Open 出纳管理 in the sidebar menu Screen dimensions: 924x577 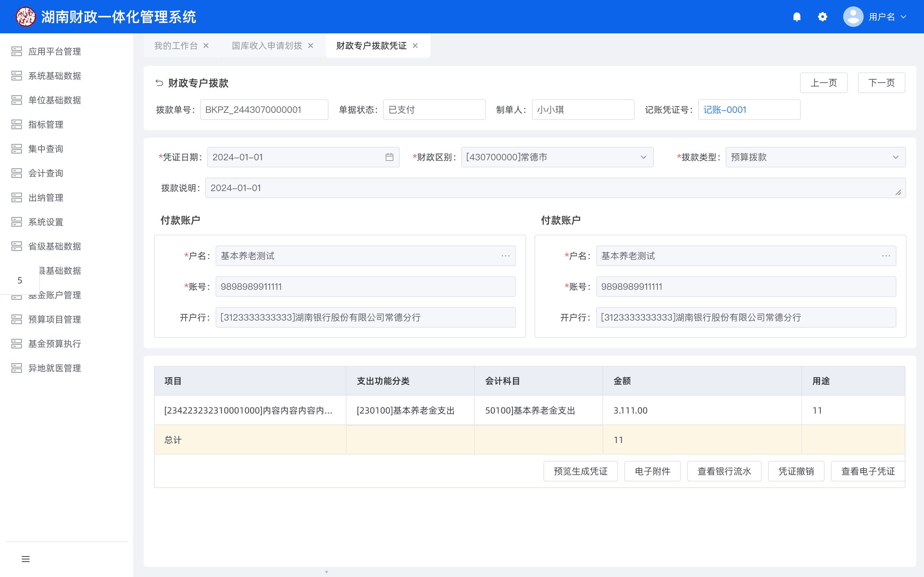[x=46, y=198]
